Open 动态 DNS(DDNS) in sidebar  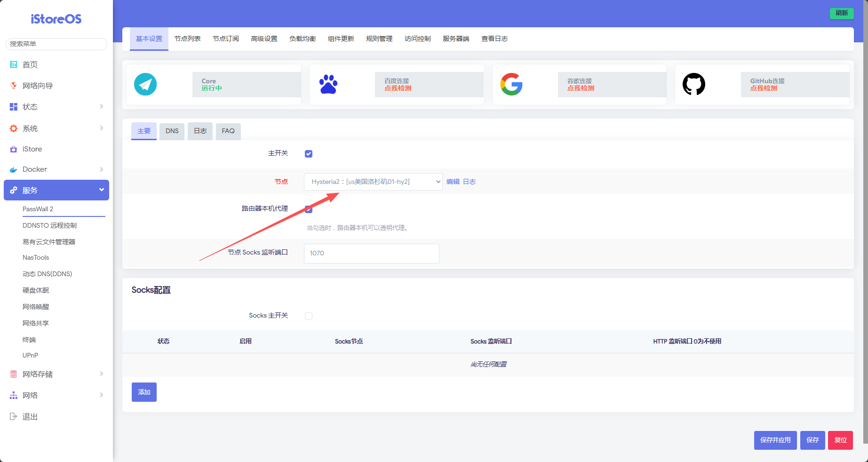point(47,274)
